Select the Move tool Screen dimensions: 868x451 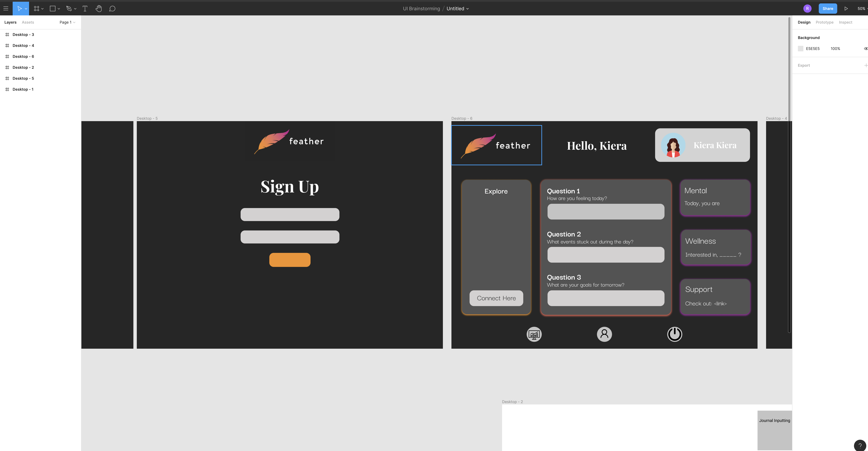[19, 8]
